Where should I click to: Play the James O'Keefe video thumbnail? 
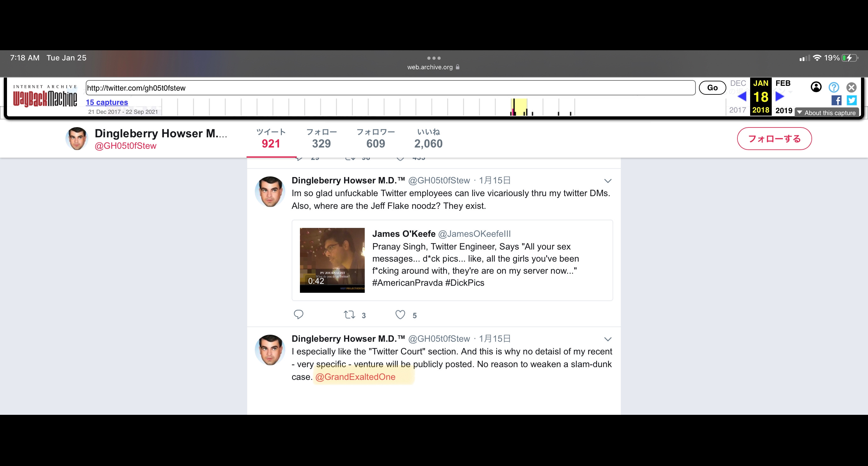point(332,260)
